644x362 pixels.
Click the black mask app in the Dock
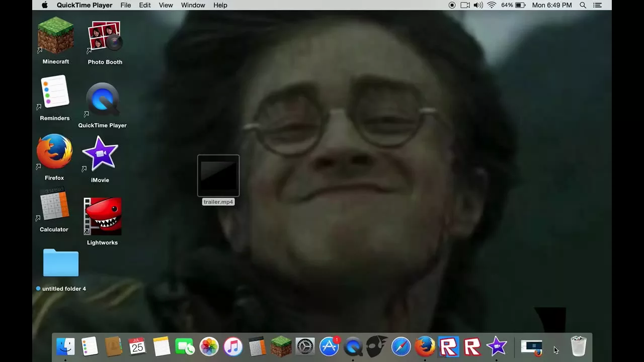(x=377, y=346)
